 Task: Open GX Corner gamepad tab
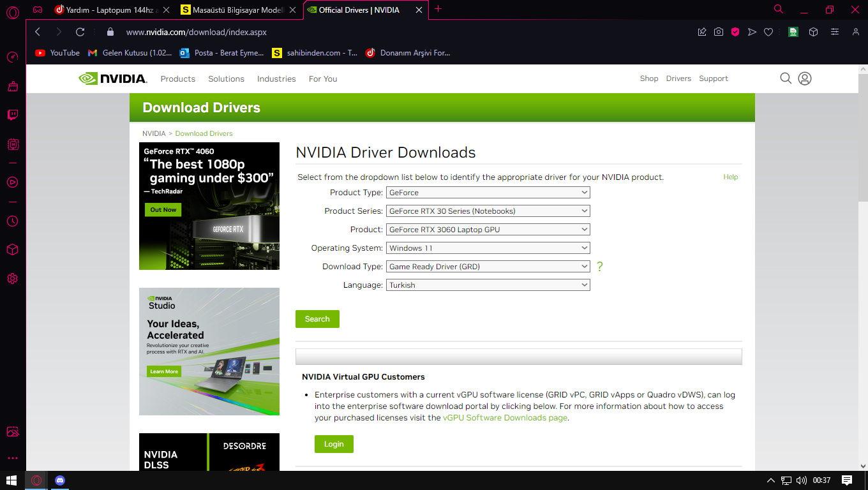[x=38, y=10]
